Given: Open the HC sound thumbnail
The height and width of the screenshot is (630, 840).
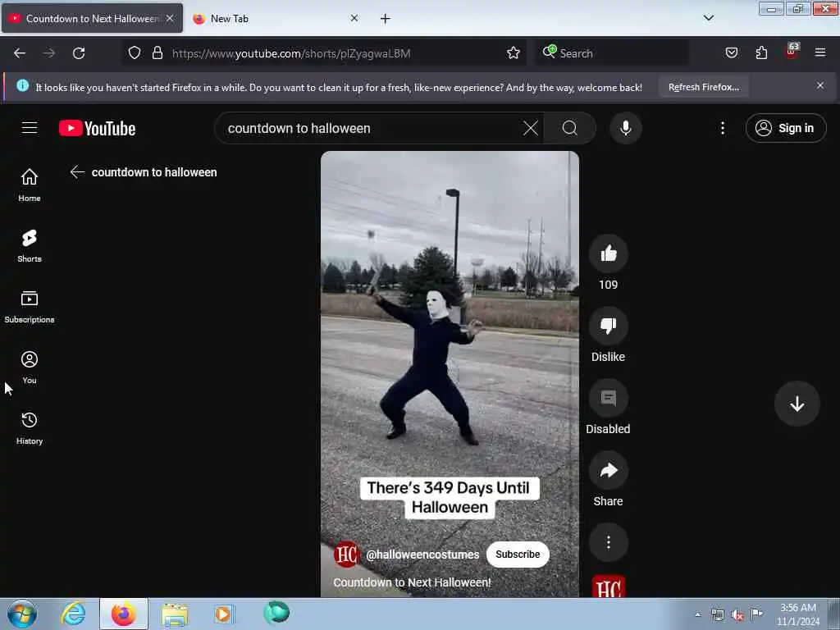Looking at the screenshot, I should [608, 586].
